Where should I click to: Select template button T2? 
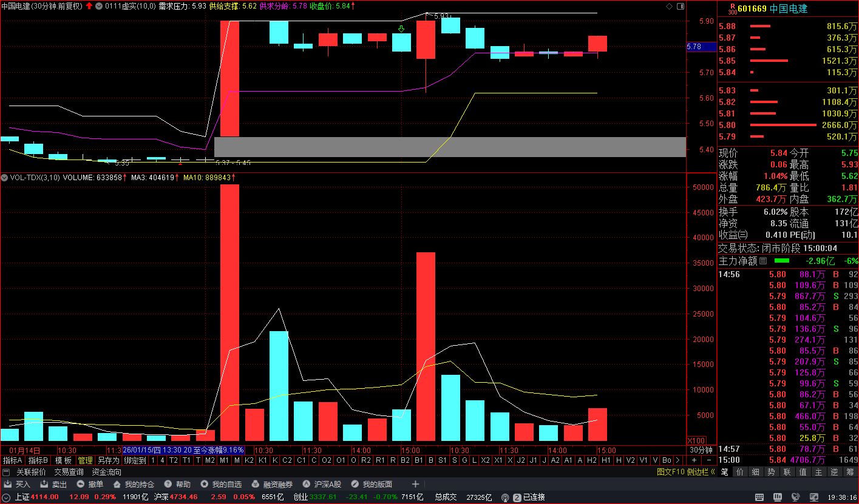174,460
